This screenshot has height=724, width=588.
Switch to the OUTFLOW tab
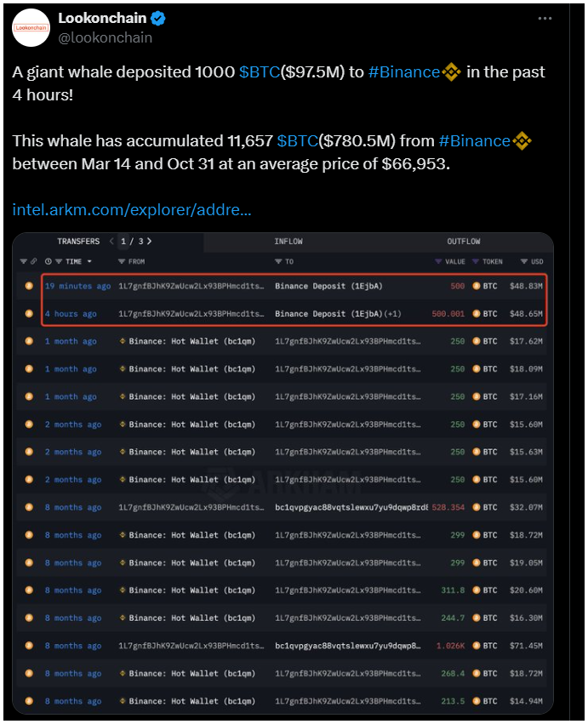(x=463, y=242)
